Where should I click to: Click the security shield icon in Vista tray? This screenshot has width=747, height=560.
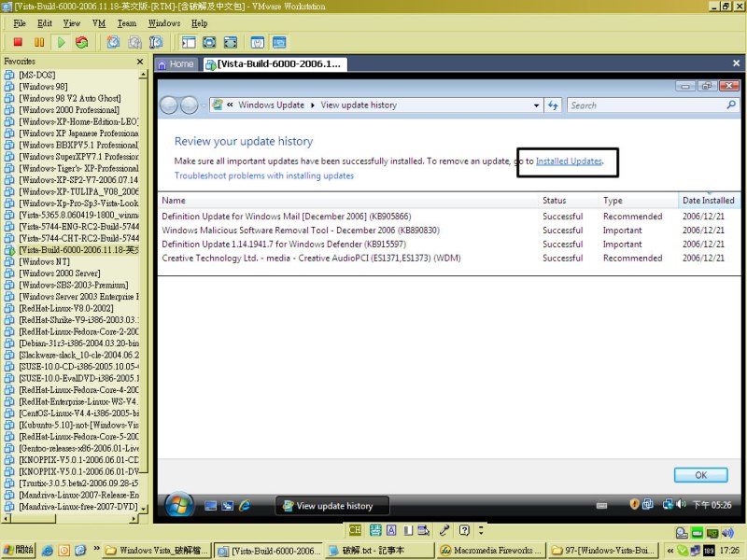(x=634, y=504)
